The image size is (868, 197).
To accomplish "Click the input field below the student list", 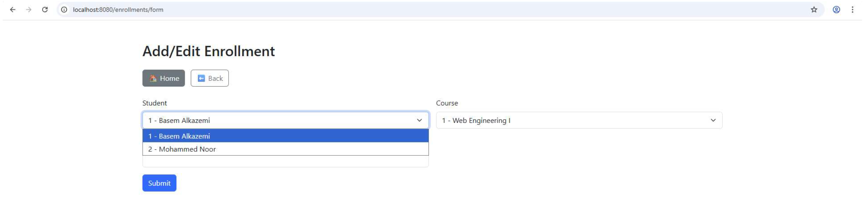I will [x=285, y=162].
